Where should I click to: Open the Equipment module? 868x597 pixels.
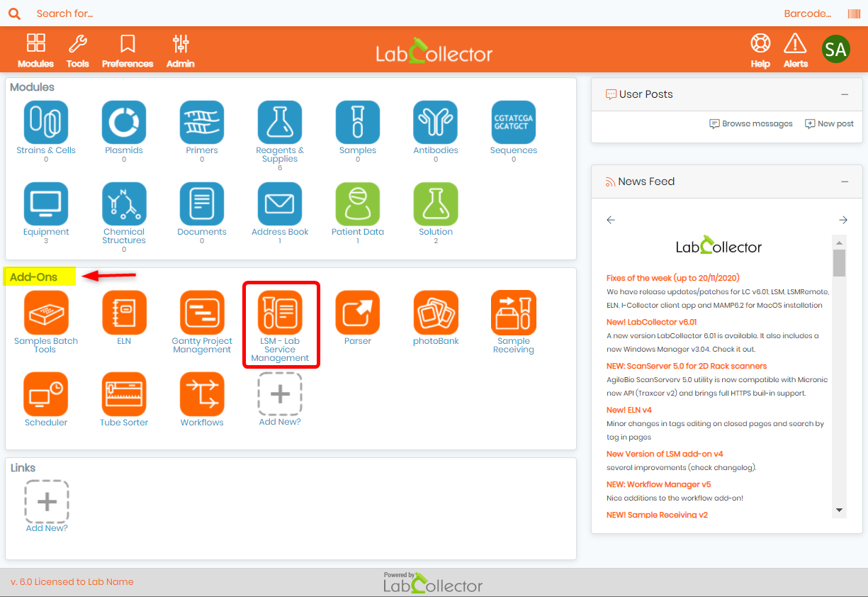[46, 204]
